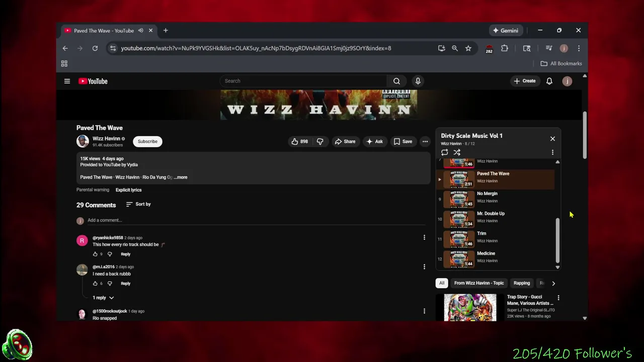Click in the YouTube search field
The image size is (644, 362).
303,81
